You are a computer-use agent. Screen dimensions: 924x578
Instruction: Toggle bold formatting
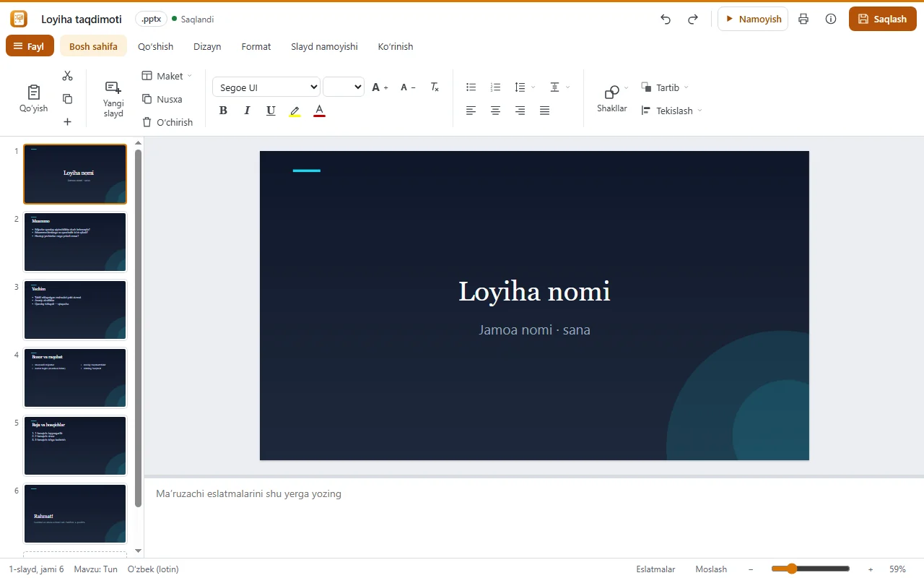pyautogui.click(x=223, y=111)
